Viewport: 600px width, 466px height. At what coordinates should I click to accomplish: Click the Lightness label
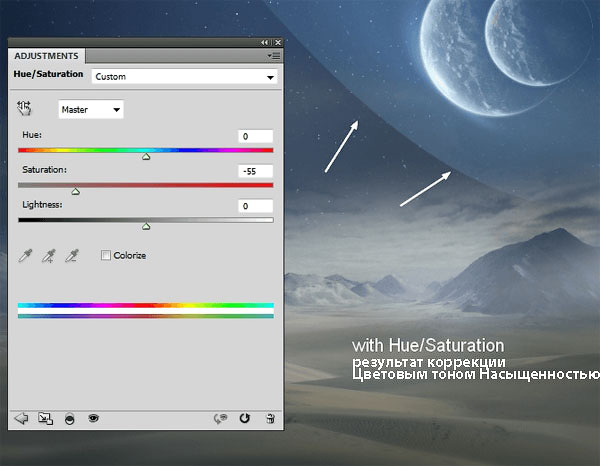(42, 204)
